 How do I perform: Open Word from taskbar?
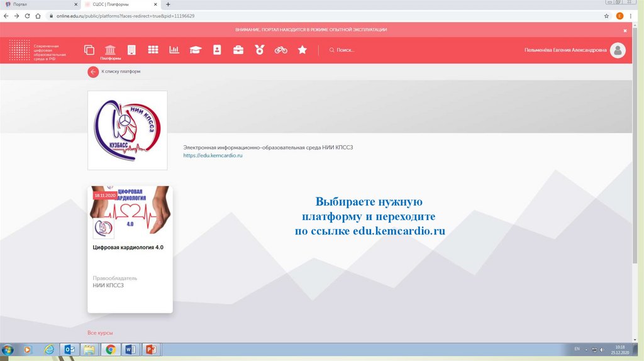coord(131,350)
